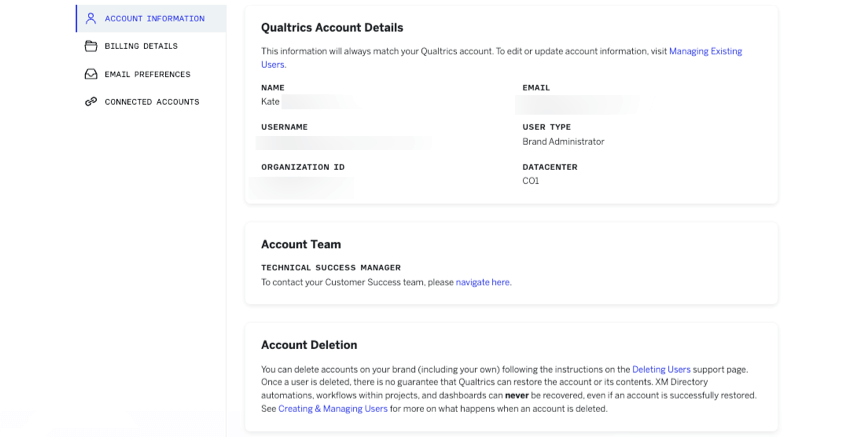Click the Email field label

tap(536, 87)
